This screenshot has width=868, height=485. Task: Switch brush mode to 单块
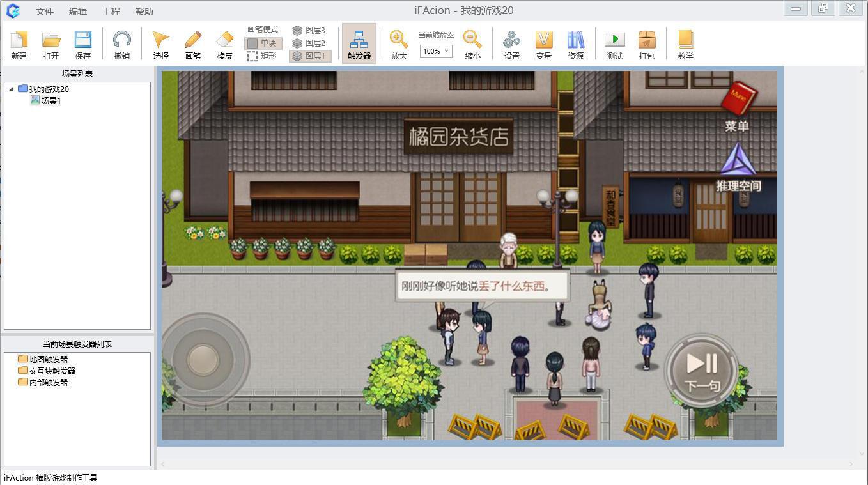263,43
